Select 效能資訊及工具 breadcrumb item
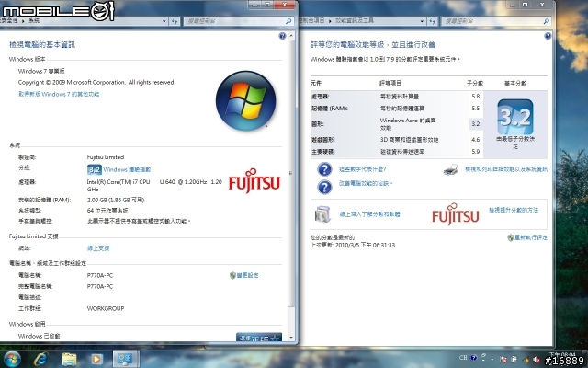Image resolution: width=588 pixels, height=368 pixels. [x=354, y=21]
